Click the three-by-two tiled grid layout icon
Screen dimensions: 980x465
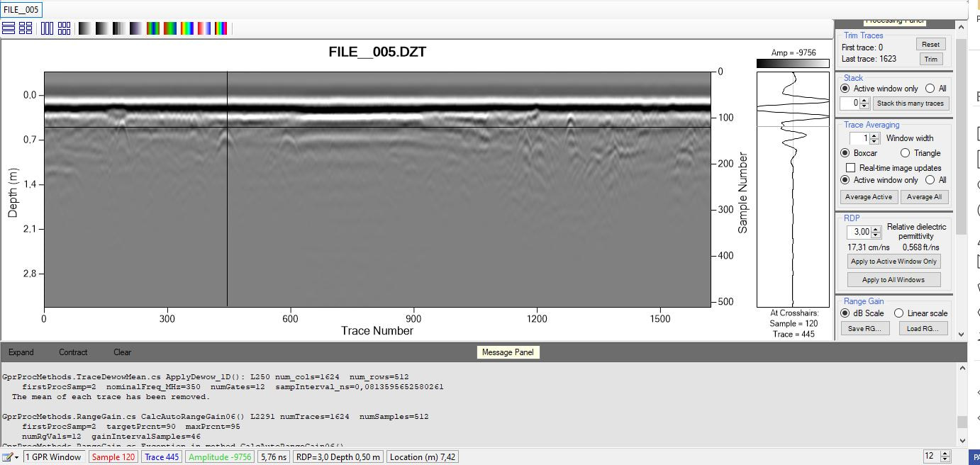(64, 28)
